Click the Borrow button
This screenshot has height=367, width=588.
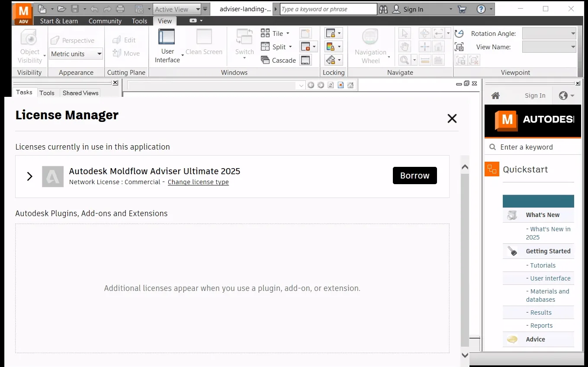point(415,176)
